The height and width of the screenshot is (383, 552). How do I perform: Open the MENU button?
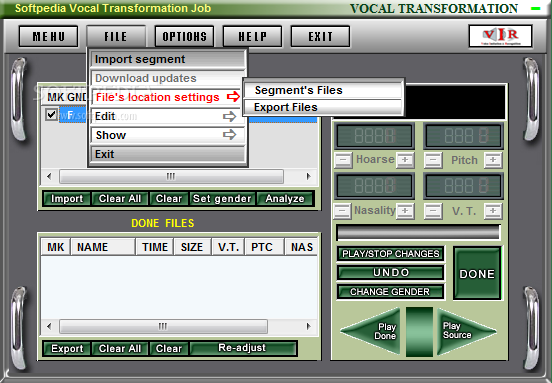[49, 36]
